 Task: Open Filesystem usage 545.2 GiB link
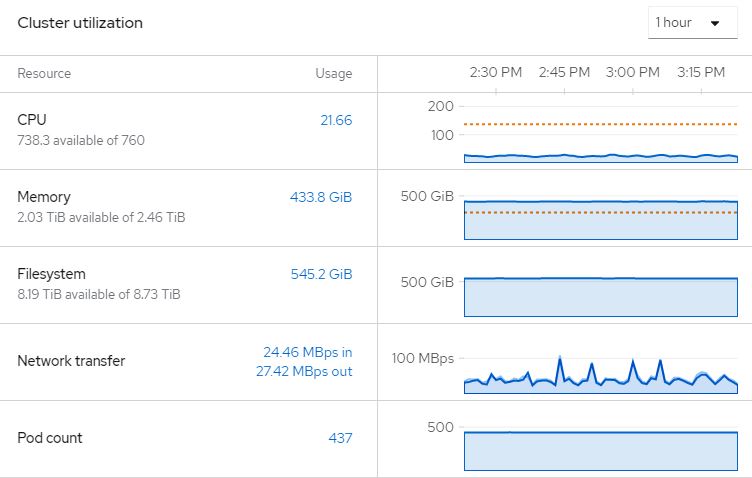pyautogui.click(x=321, y=274)
